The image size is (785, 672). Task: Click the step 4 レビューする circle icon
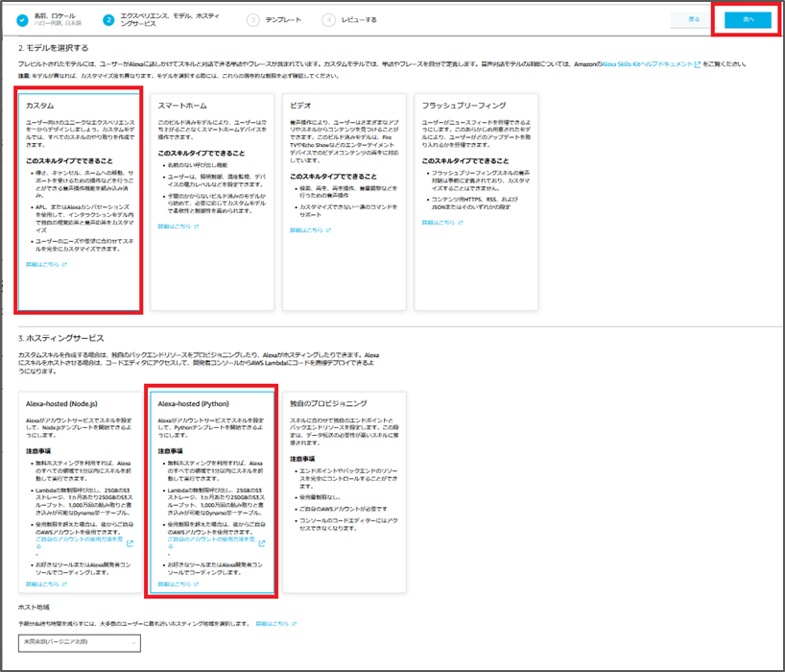[328, 20]
